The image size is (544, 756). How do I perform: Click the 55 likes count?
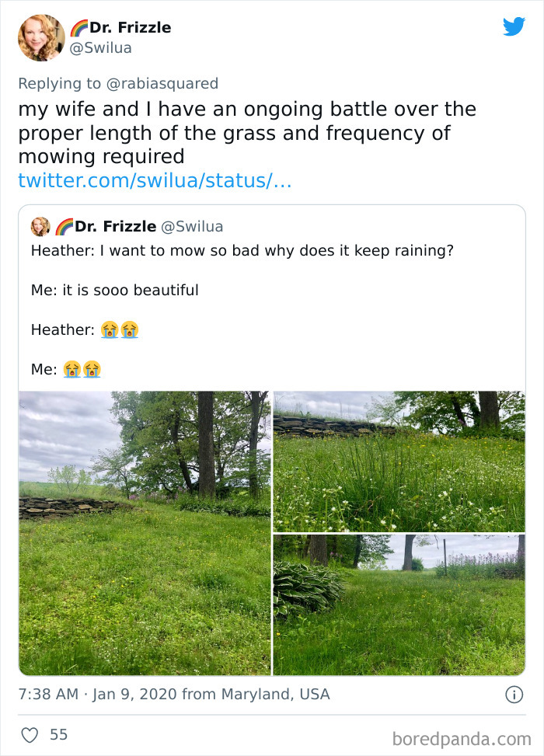pyautogui.click(x=58, y=734)
